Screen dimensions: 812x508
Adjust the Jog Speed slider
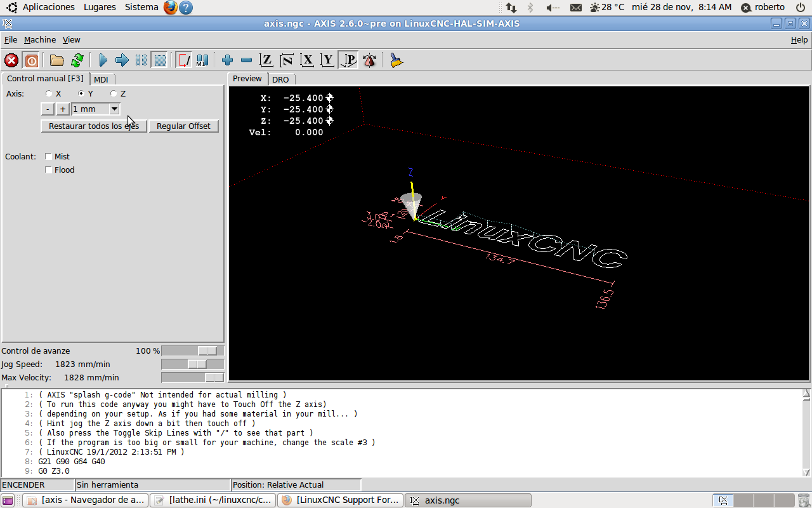(x=193, y=364)
